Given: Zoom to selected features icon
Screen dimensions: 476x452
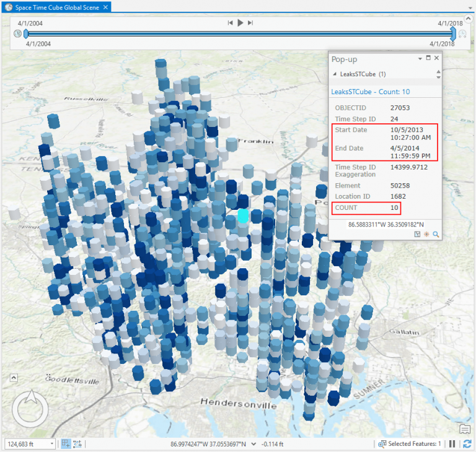Looking at the screenshot, I should pos(382,444).
